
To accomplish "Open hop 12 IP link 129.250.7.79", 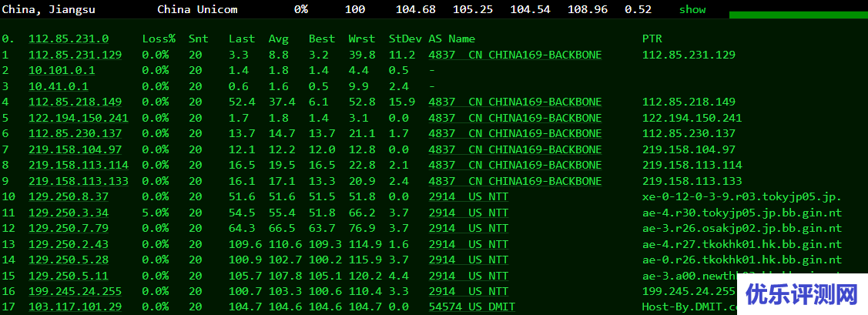I will pyautogui.click(x=69, y=228).
